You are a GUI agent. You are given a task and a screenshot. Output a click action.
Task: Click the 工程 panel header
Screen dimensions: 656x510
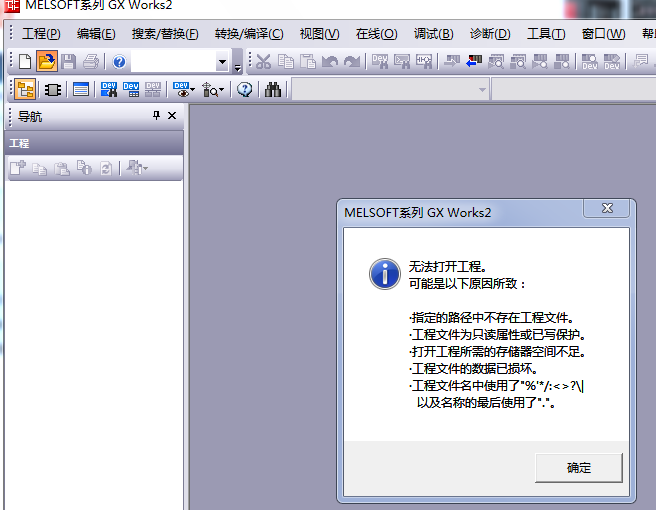(92, 143)
